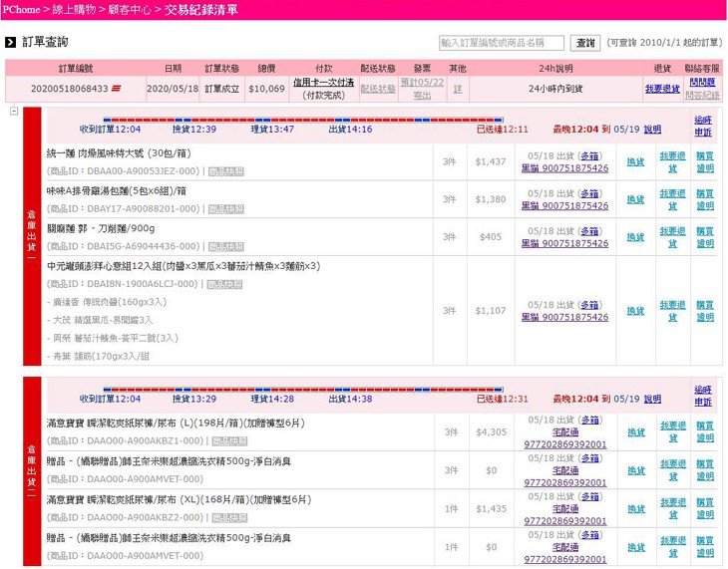Click 我要退貨 for 滿意寶寶 (L) diapers
Screen dimensions: 728x569
(x=673, y=432)
